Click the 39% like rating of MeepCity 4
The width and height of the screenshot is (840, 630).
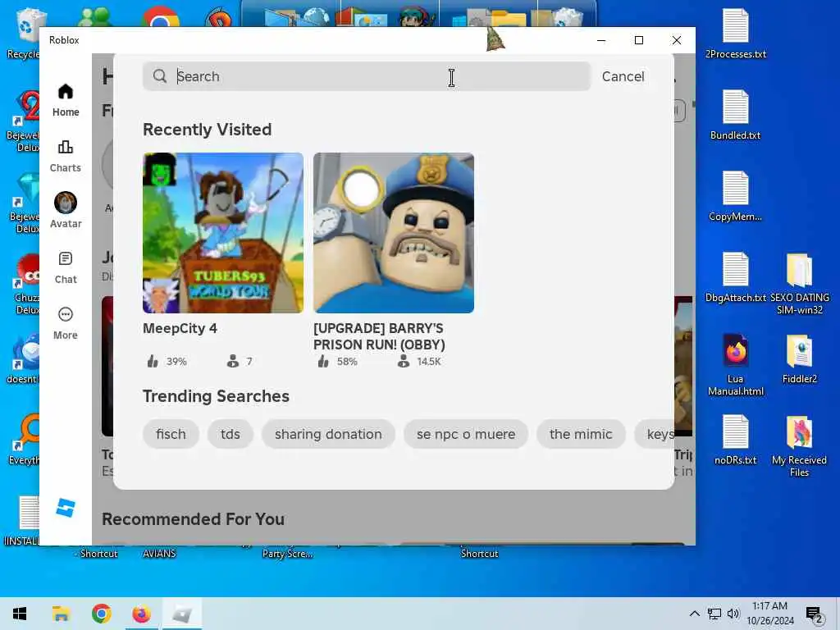(x=167, y=362)
